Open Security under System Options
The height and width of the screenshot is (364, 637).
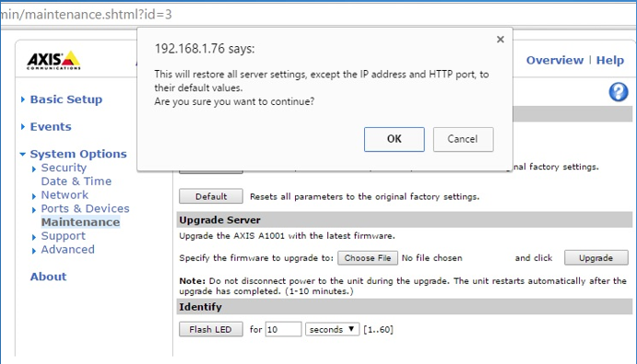pos(64,168)
